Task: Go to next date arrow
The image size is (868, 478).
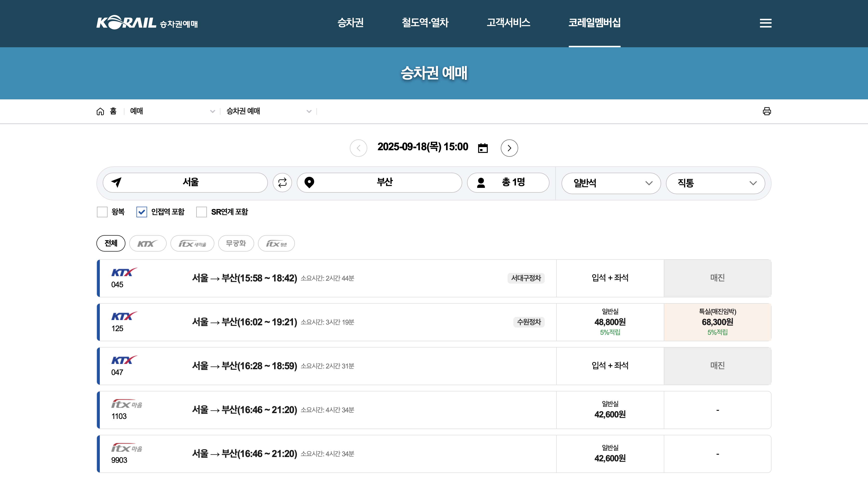Action: pyautogui.click(x=509, y=148)
